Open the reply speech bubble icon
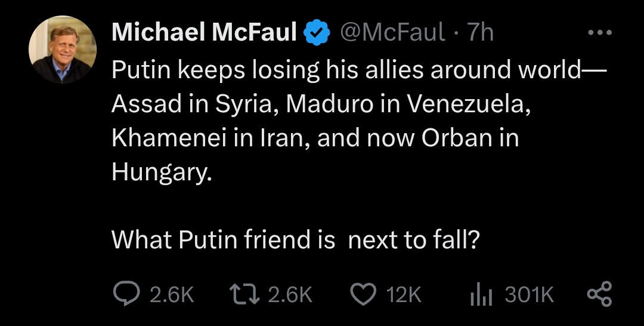This screenshot has height=326, width=644. [126, 294]
